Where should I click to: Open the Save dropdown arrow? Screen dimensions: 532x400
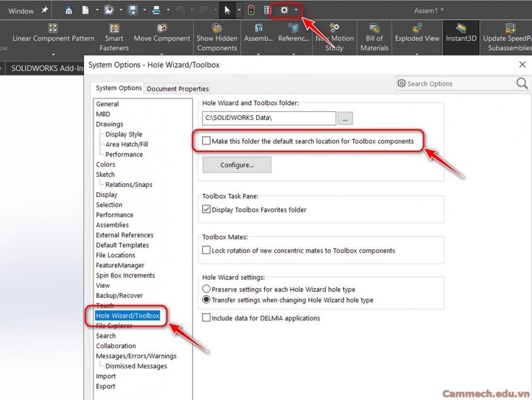(145, 10)
